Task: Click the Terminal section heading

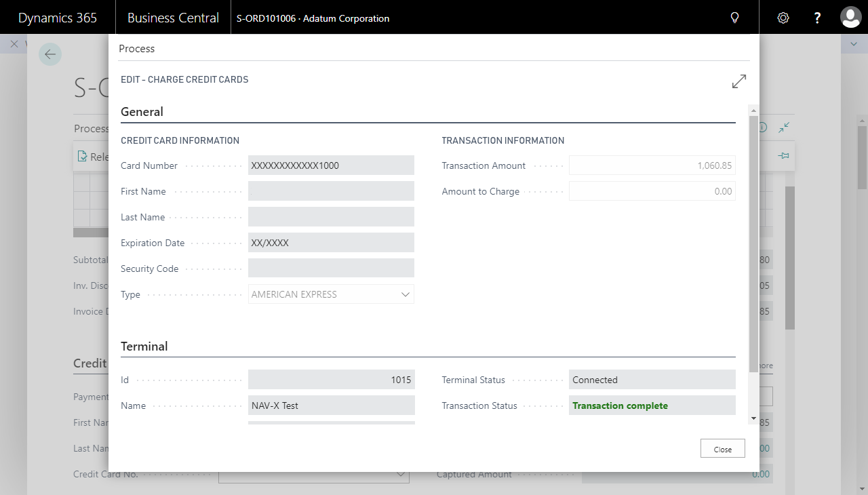Action: (x=144, y=346)
